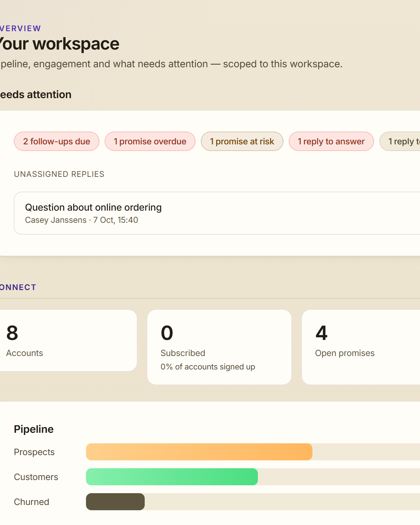Viewport: 420px width, 525px height.
Task: Click the orange Prospects pipeline bar
Action: tap(199, 452)
